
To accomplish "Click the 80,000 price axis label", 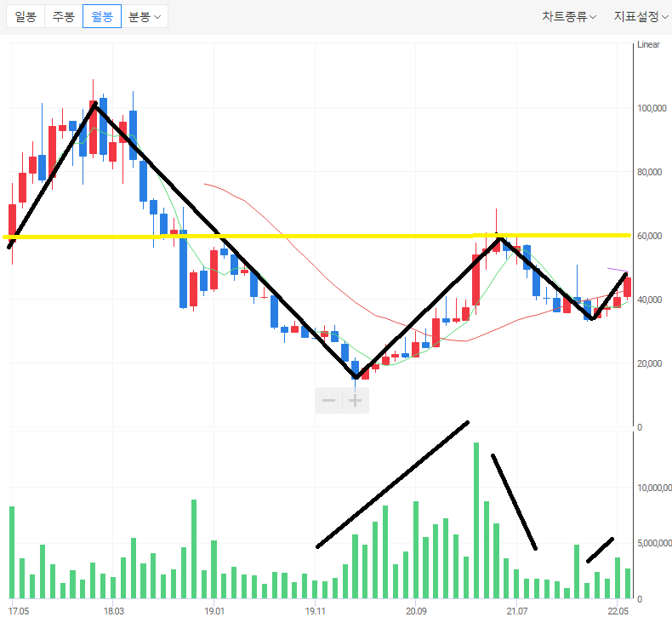I will click(650, 172).
